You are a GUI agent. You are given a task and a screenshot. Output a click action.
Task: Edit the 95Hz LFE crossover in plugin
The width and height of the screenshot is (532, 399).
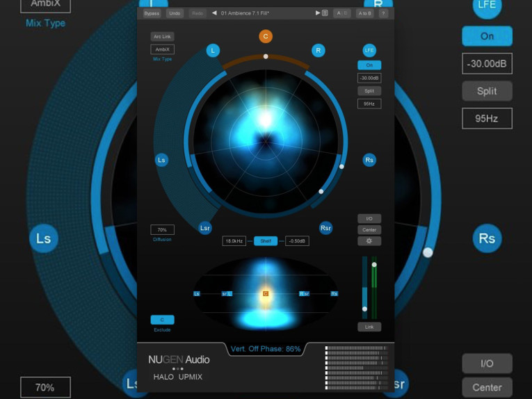point(369,104)
